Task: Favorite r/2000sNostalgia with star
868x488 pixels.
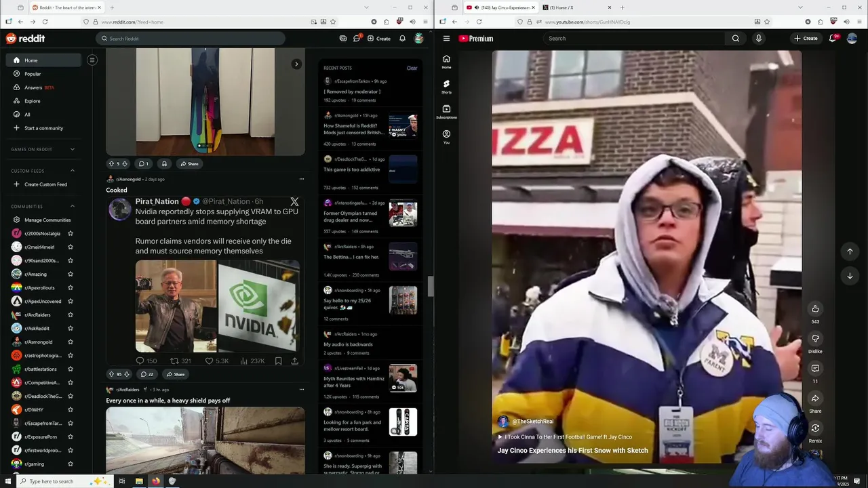Action: pos(70,233)
